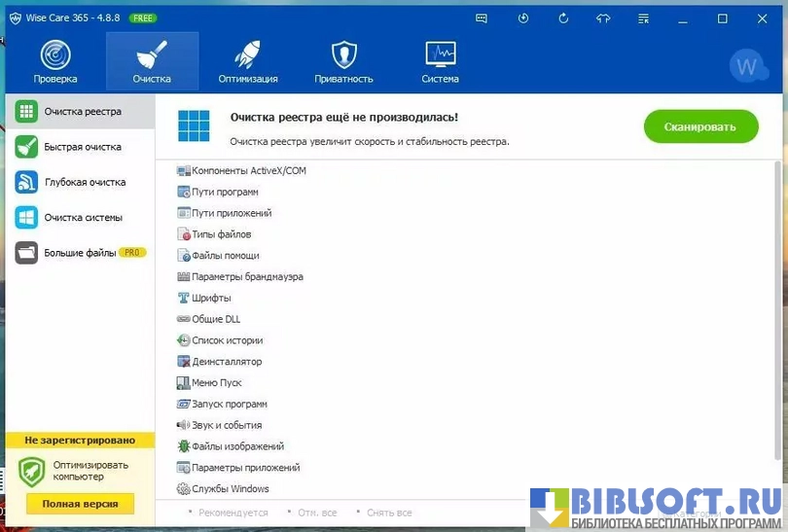Click the restore/backup clock icon in title bar
788x532 pixels.
tap(523, 18)
